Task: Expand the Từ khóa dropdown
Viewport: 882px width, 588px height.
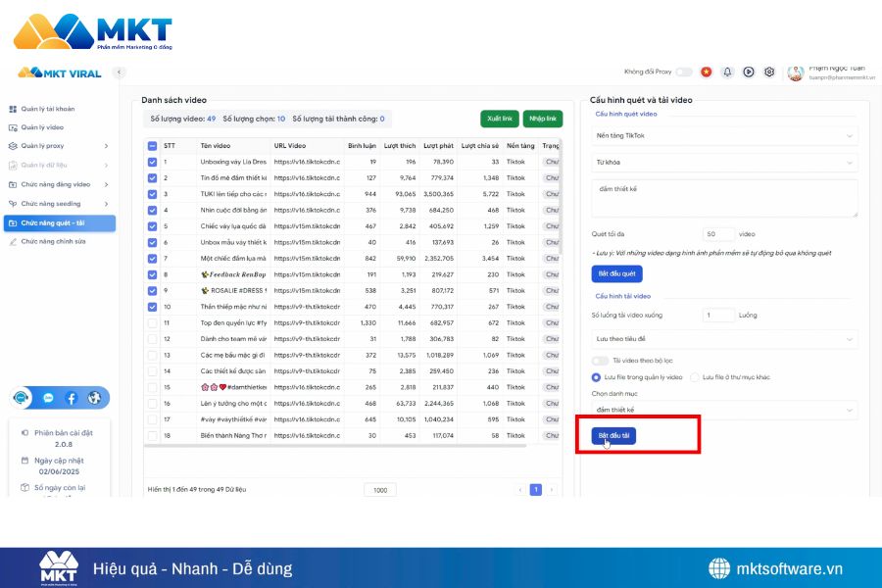Action: [724, 162]
